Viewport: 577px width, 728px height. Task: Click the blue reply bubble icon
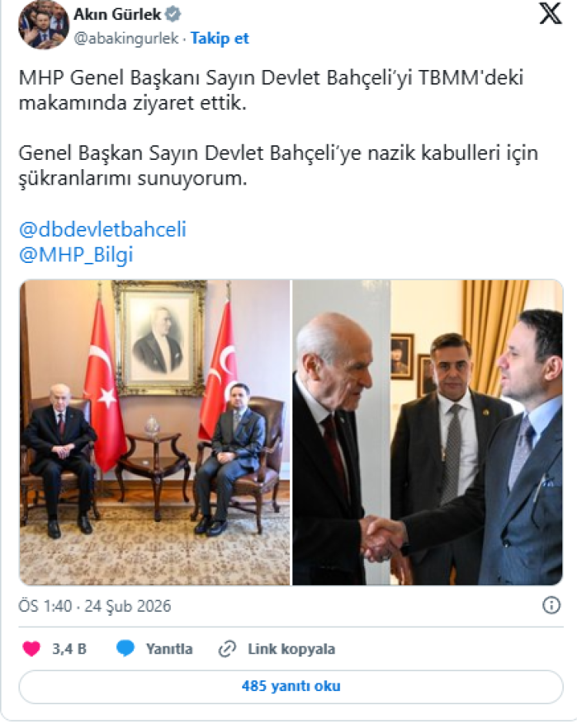(125, 648)
